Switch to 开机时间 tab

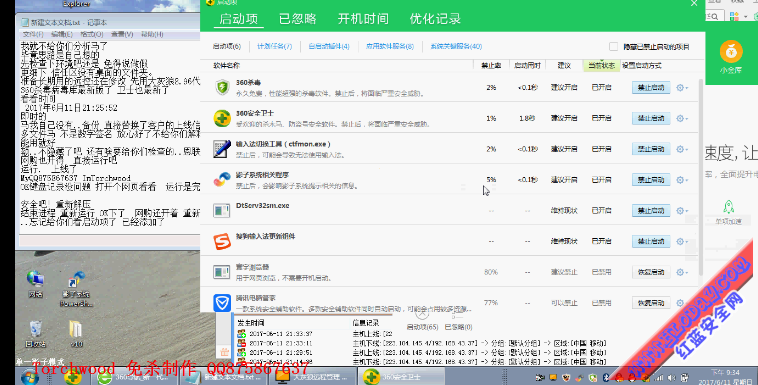click(363, 19)
